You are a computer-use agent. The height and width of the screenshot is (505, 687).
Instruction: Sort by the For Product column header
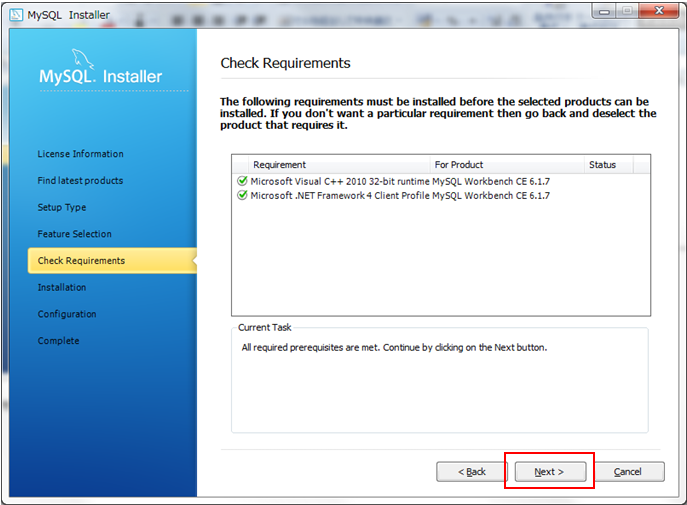507,165
